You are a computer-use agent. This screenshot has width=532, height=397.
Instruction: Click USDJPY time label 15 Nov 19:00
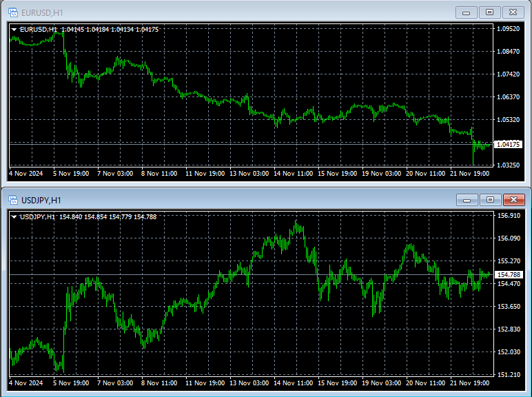pos(337,383)
